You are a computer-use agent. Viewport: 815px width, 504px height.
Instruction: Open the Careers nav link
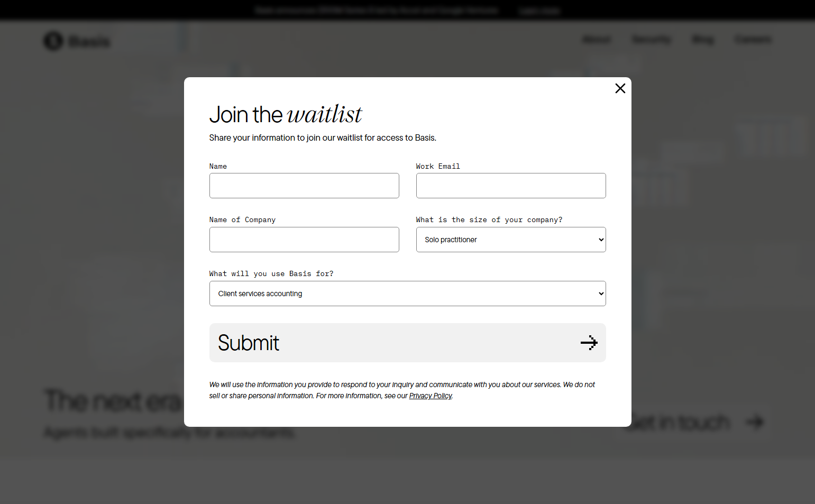pos(753,40)
